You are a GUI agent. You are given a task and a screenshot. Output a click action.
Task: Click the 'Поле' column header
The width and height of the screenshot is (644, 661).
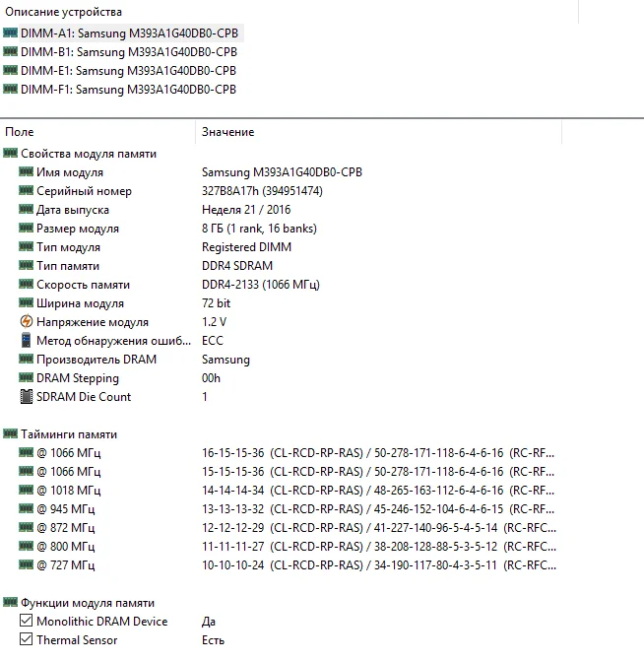[20, 132]
